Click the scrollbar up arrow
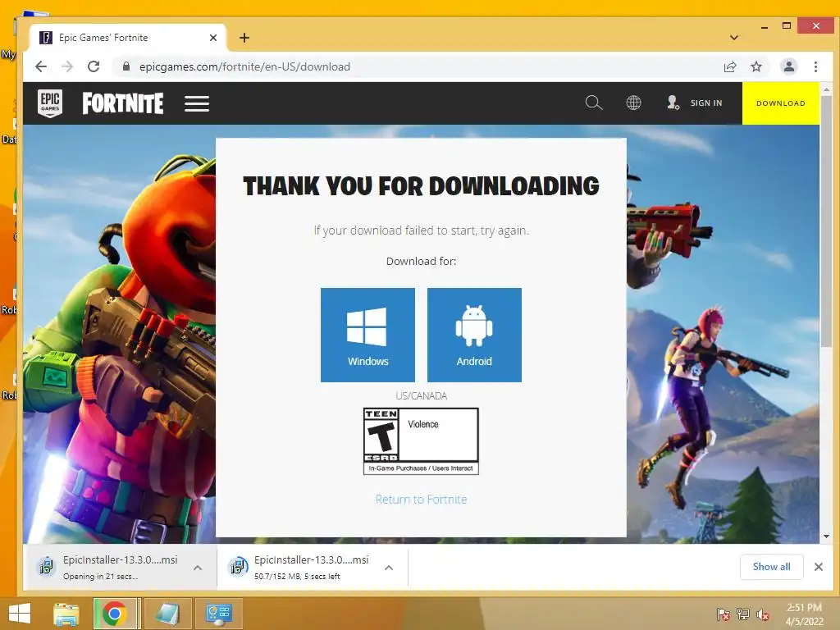840x630 pixels. pyautogui.click(x=826, y=89)
